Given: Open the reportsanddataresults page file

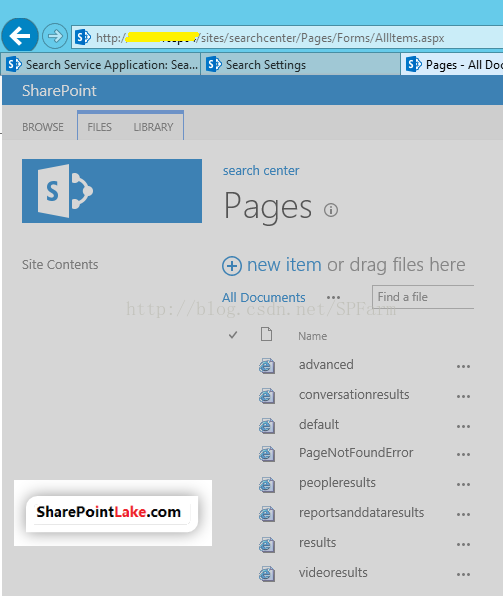Looking at the screenshot, I should [362, 513].
